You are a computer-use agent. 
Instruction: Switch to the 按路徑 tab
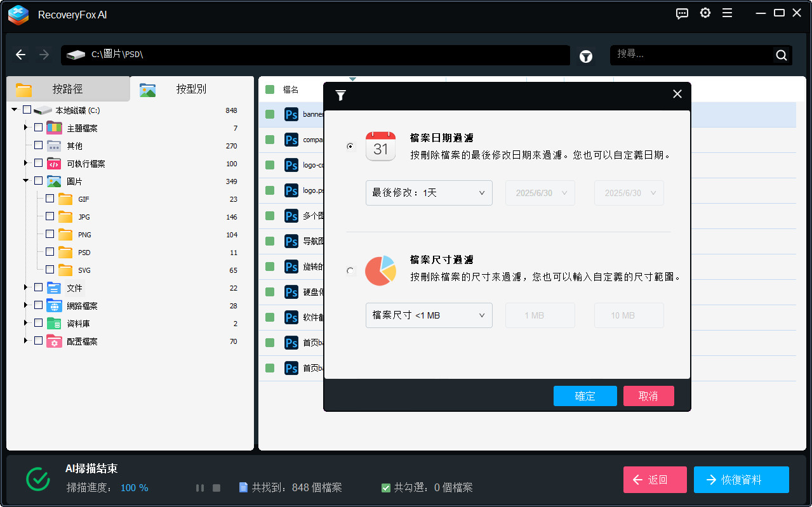(x=68, y=89)
